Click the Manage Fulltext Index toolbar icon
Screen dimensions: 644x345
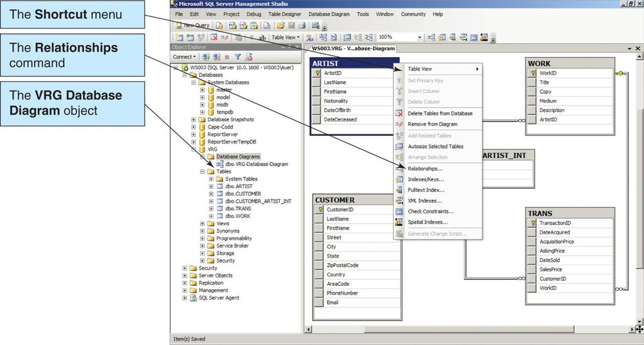453,37
